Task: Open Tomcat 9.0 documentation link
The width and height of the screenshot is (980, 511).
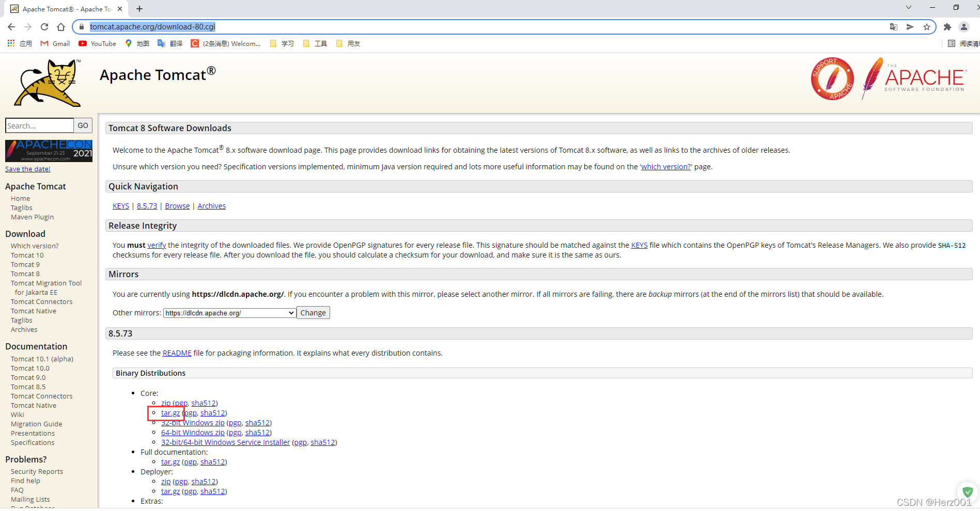Action: [x=28, y=378]
